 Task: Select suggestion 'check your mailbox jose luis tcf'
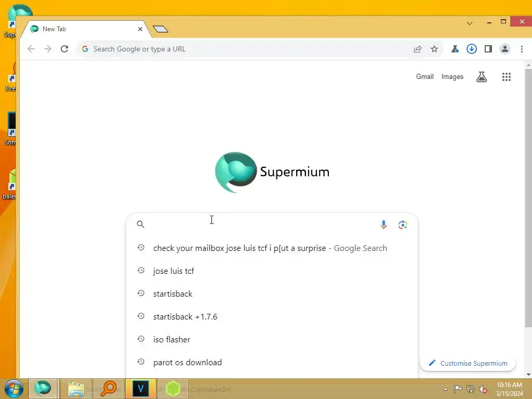point(272,248)
